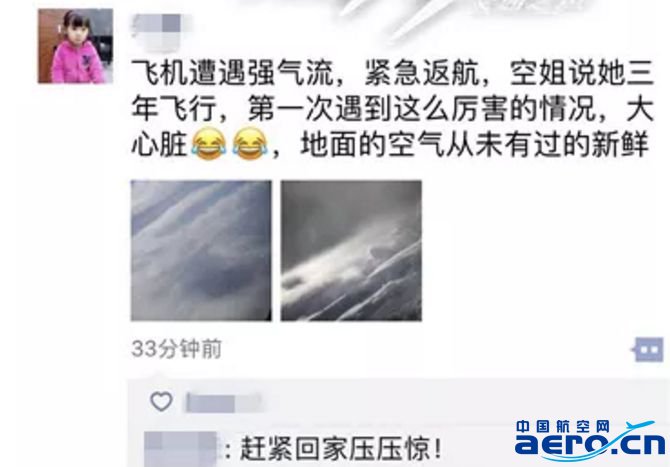This screenshot has height=467, width=670.
Task: Click the aero.cn logo text
Action: (590, 444)
